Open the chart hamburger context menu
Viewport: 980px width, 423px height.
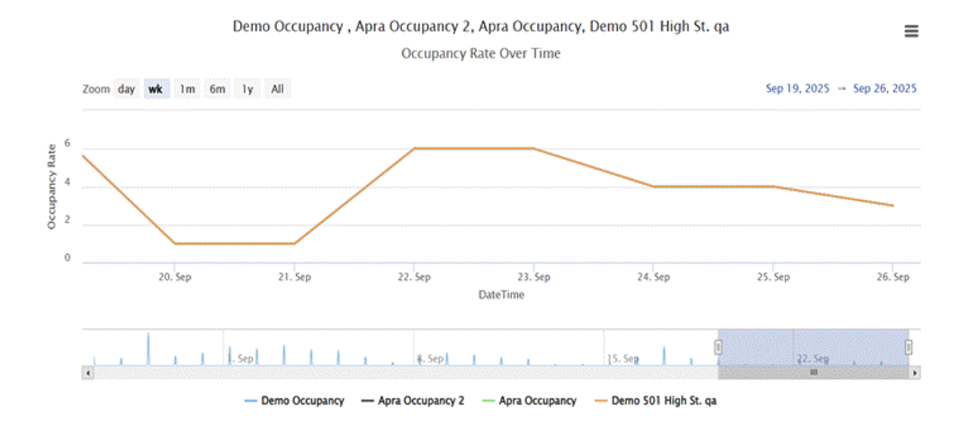911,31
